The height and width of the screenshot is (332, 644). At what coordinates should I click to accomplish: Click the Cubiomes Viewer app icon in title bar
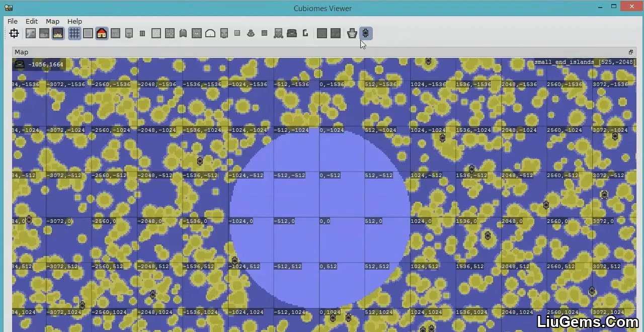(x=9, y=8)
